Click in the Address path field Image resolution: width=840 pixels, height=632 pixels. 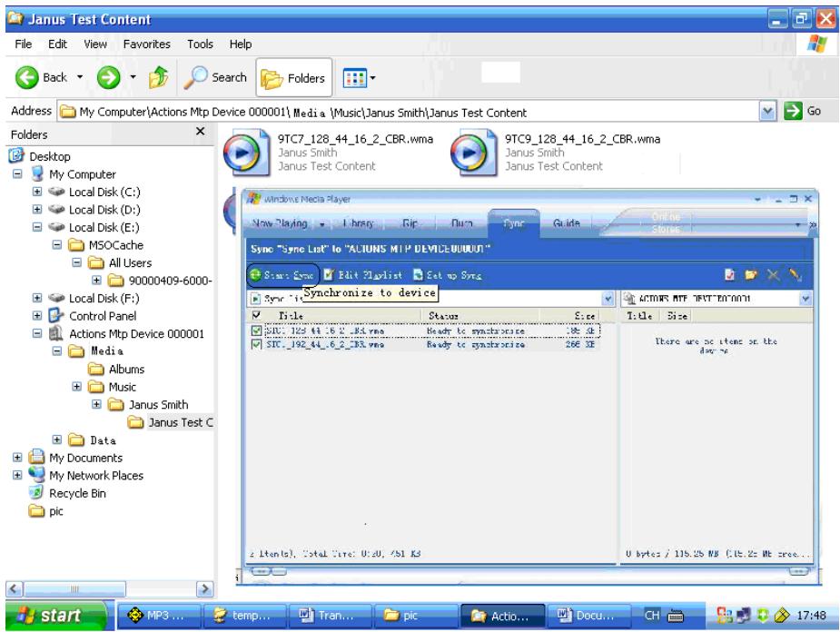click(x=410, y=112)
